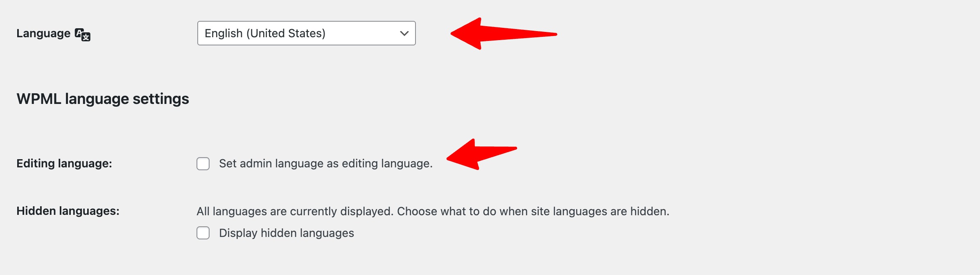Click the red arrow pointing at editing language option

point(481,154)
